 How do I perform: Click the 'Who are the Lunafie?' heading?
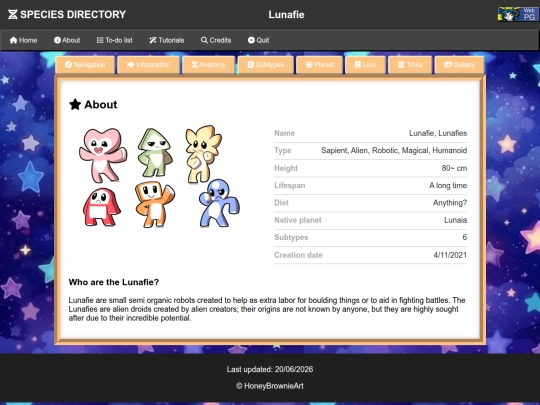114,282
